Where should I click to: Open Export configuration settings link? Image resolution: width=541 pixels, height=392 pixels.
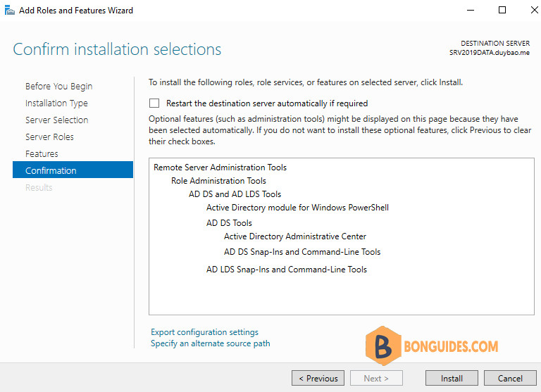[204, 332]
